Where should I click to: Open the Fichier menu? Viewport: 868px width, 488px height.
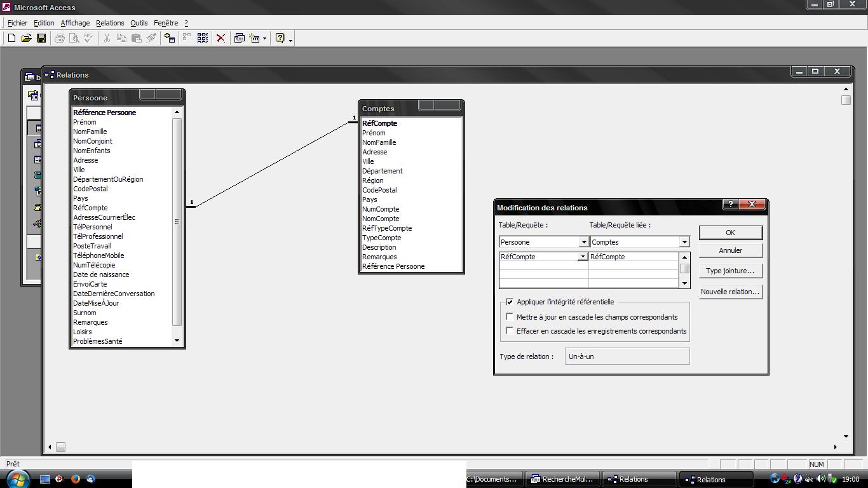(17, 23)
